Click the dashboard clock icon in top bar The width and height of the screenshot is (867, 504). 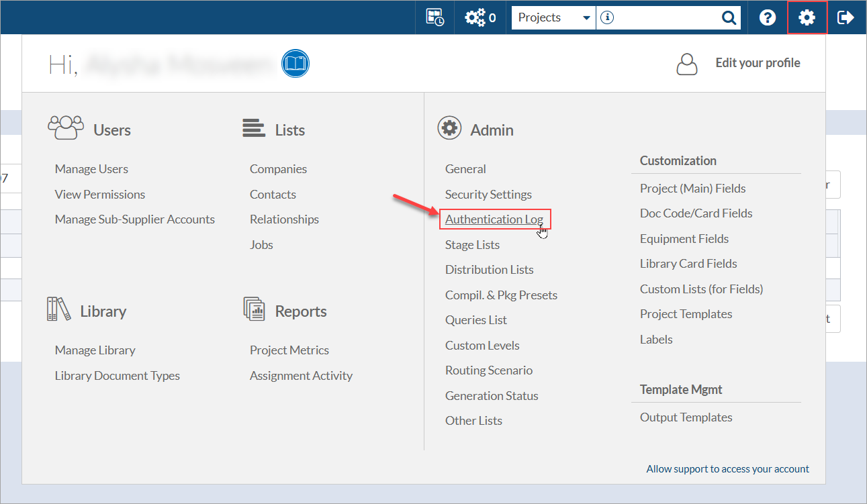pos(435,17)
